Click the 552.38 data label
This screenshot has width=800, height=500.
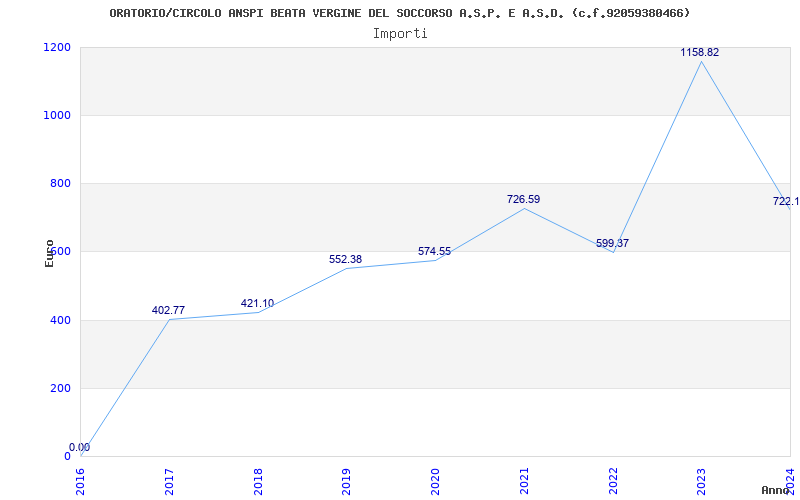click(x=345, y=259)
